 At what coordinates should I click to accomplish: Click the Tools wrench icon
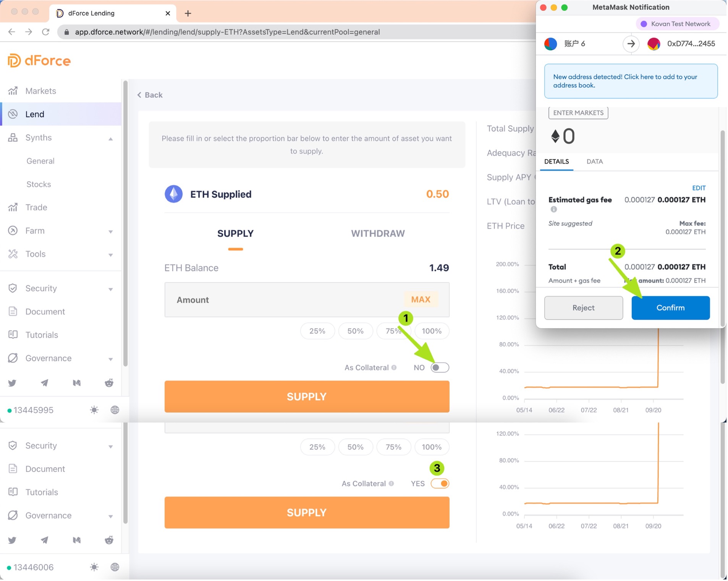pos(13,254)
